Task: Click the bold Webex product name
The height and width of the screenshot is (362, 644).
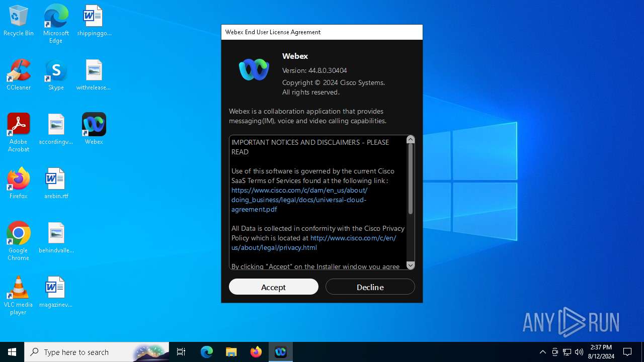Action: point(295,56)
